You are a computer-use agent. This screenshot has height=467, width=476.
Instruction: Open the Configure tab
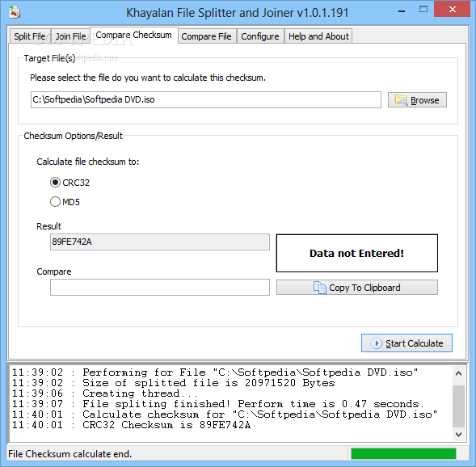tap(260, 36)
